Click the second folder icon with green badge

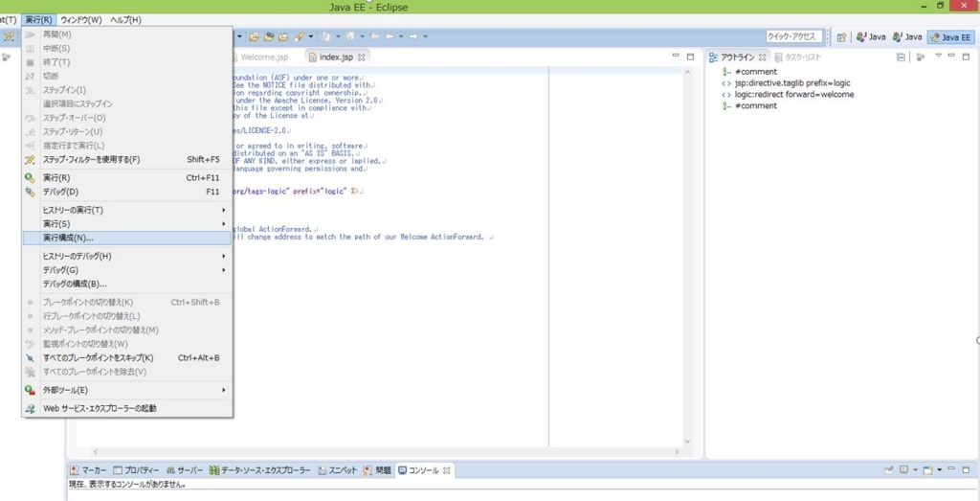coord(269,37)
